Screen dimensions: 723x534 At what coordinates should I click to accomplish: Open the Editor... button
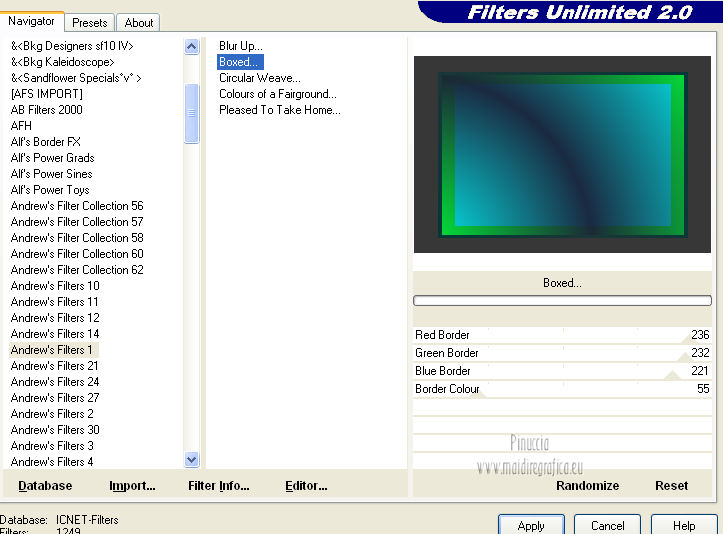click(306, 486)
